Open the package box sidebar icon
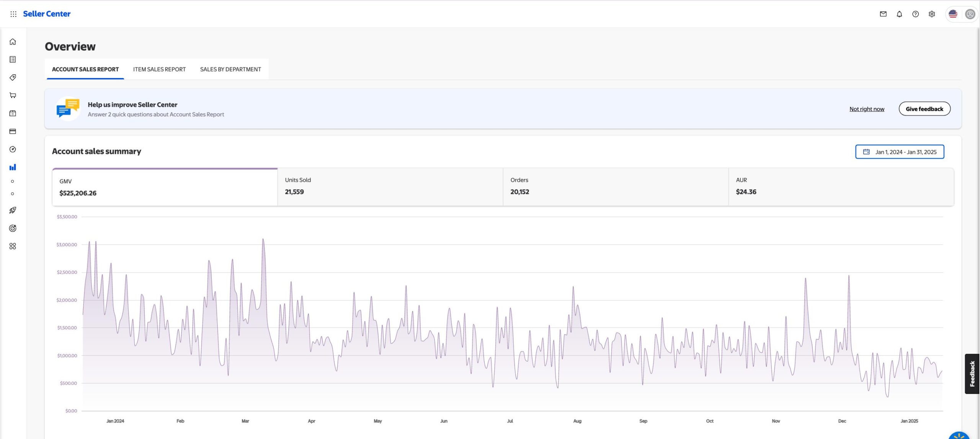 click(x=13, y=113)
